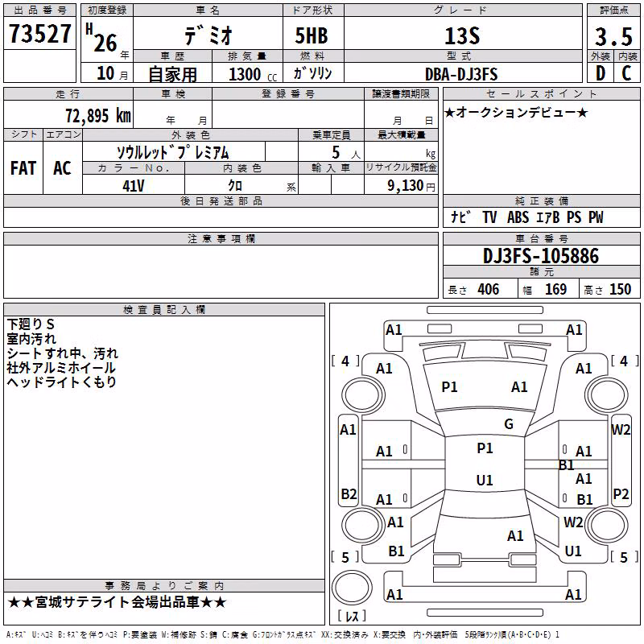The height and width of the screenshot is (644, 644).
Task: Select the model code DBA-DJ3FS
Action: coord(461,74)
